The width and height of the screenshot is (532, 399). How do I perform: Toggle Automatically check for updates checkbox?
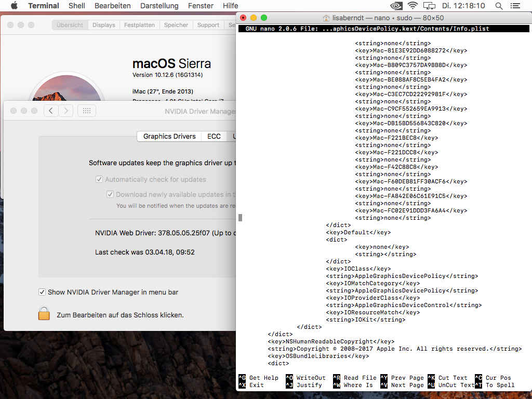click(x=99, y=179)
